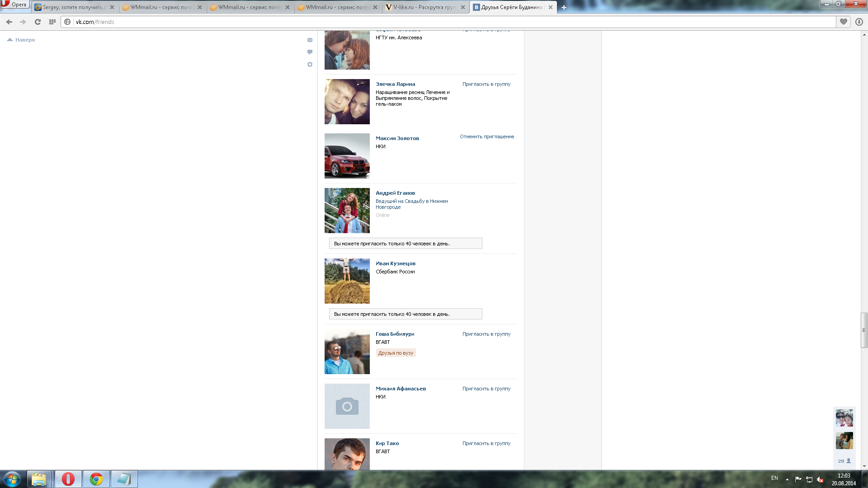Image resolution: width=868 pixels, height=488 pixels.
Task: Close the V-like.ru tab
Action: tap(462, 7)
